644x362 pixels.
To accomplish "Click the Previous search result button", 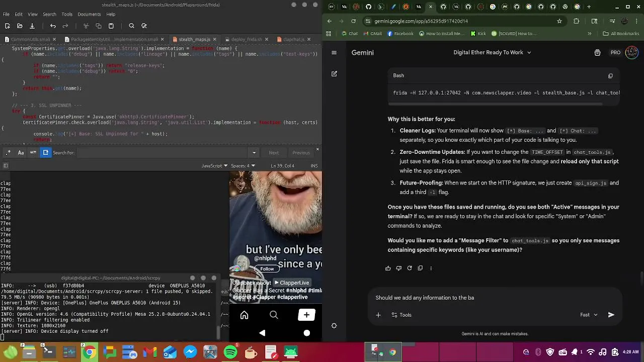I will [301, 152].
